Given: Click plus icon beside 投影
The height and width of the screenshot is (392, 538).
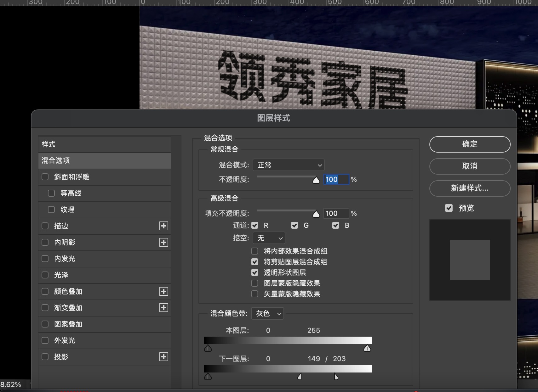Looking at the screenshot, I should tap(163, 357).
